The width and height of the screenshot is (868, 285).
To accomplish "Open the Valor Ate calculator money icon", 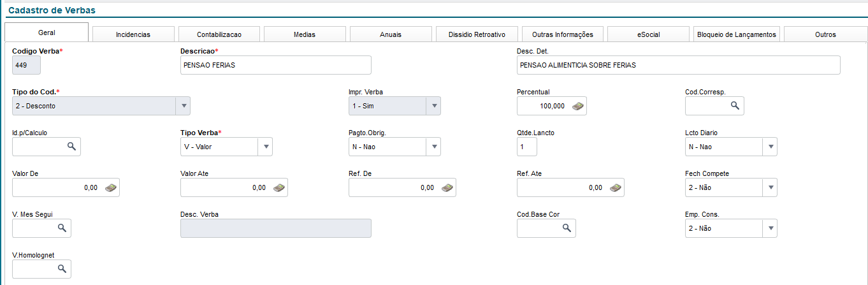I will [x=279, y=187].
